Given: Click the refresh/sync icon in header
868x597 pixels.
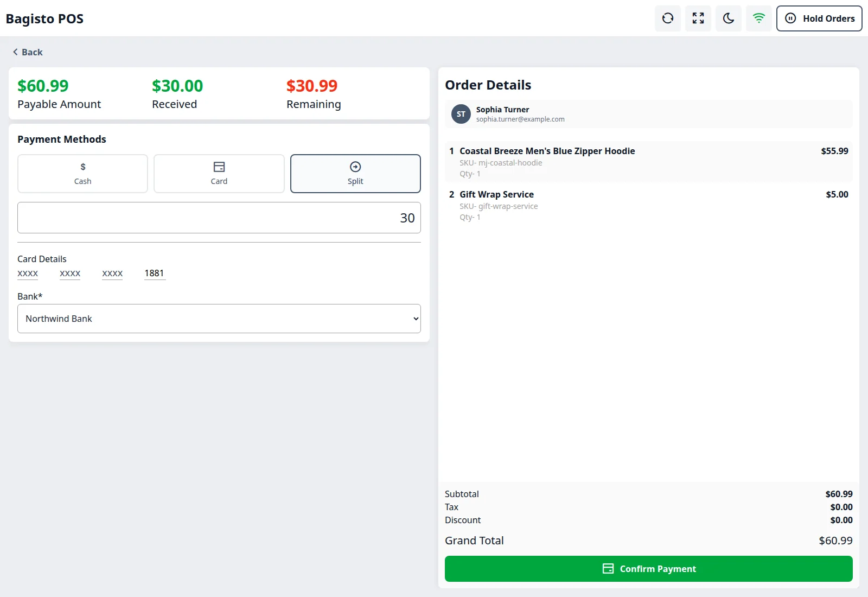Looking at the screenshot, I should coord(668,18).
